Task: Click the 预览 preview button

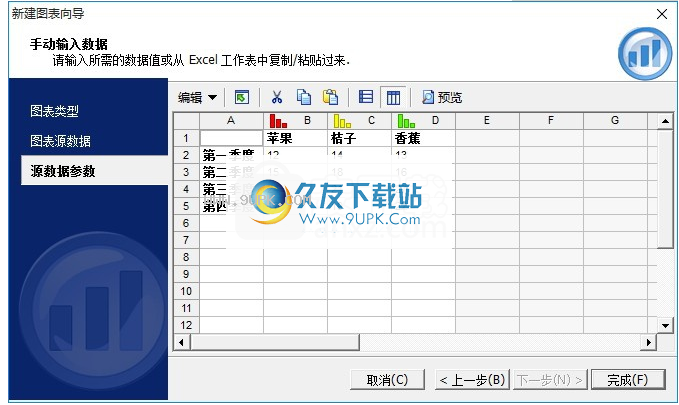Action: (x=442, y=97)
